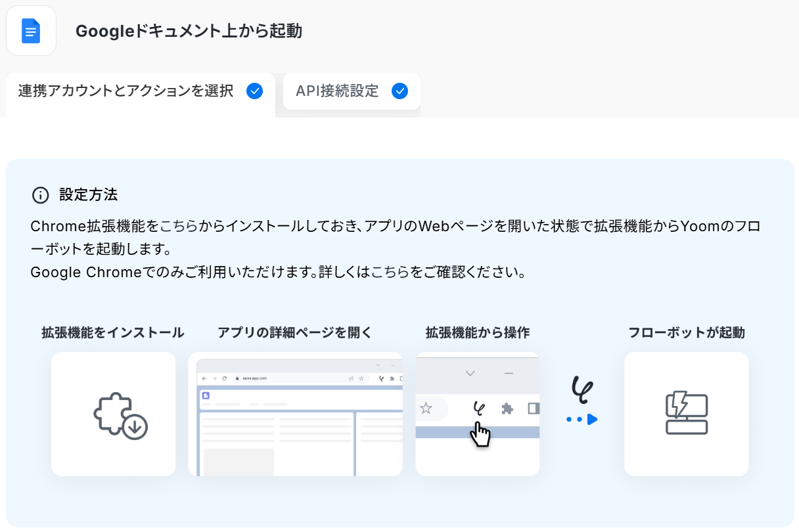
Task: Click the chevron-down icon in the toolbar illustration
Action: tap(470, 373)
